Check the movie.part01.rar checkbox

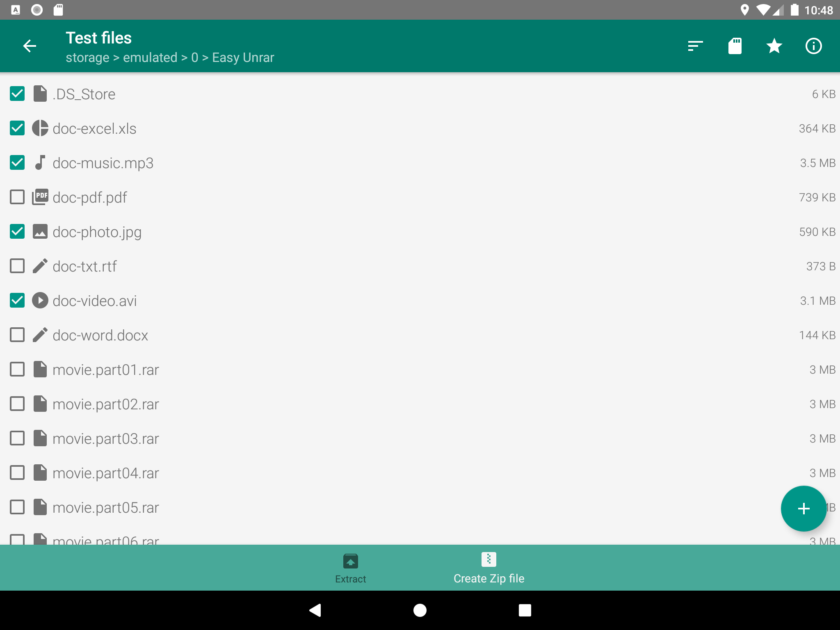[x=17, y=369]
